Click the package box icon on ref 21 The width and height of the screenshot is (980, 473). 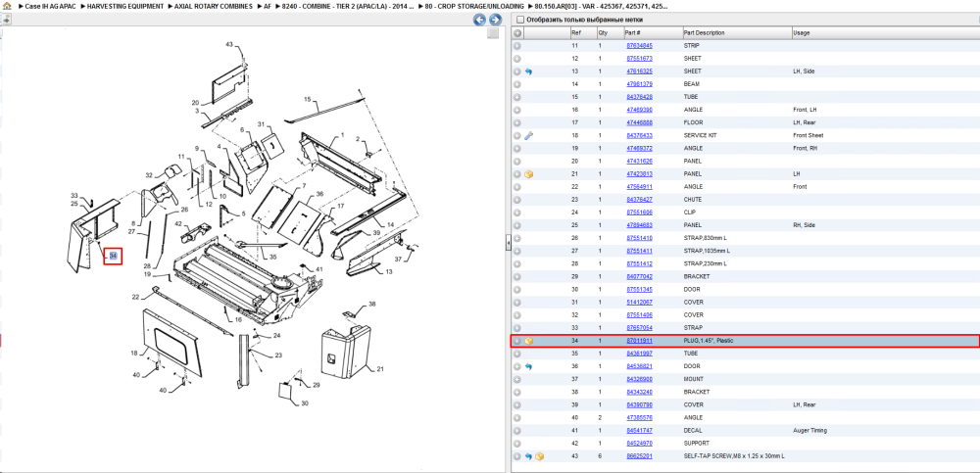click(x=529, y=173)
